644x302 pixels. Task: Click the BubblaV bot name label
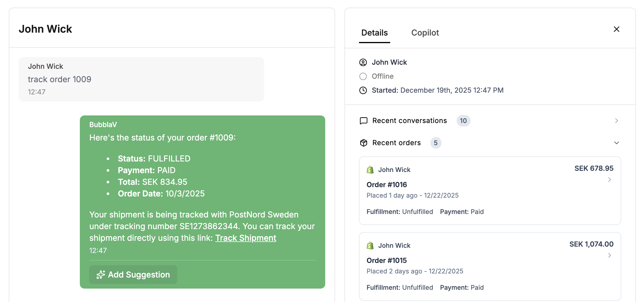(103, 124)
